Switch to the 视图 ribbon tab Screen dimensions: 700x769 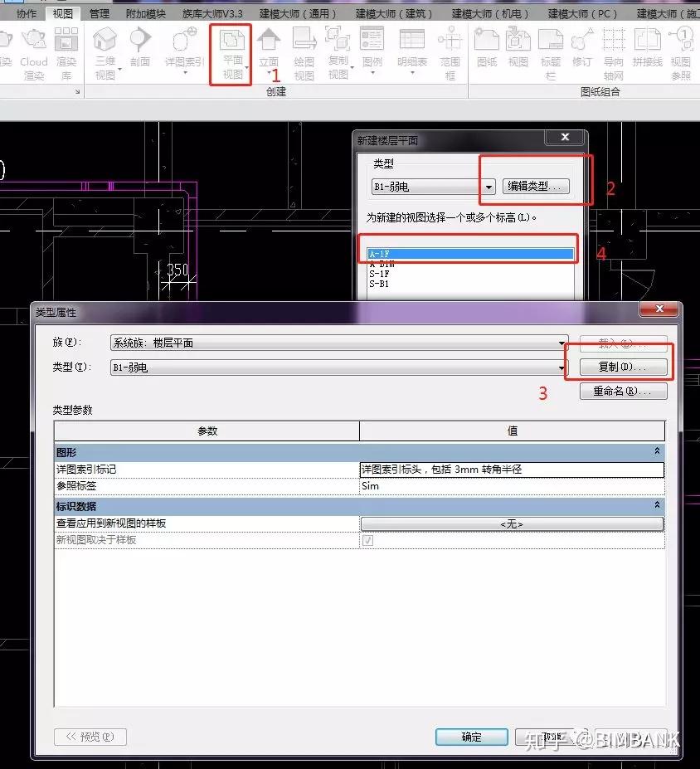[63, 14]
